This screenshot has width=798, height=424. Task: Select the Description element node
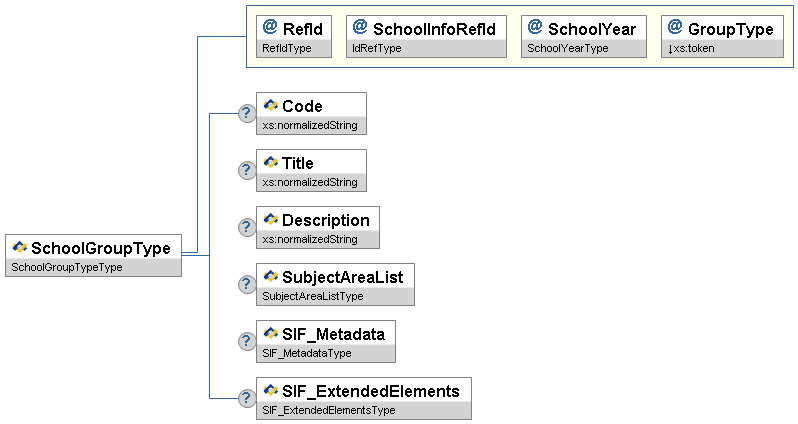(317, 220)
